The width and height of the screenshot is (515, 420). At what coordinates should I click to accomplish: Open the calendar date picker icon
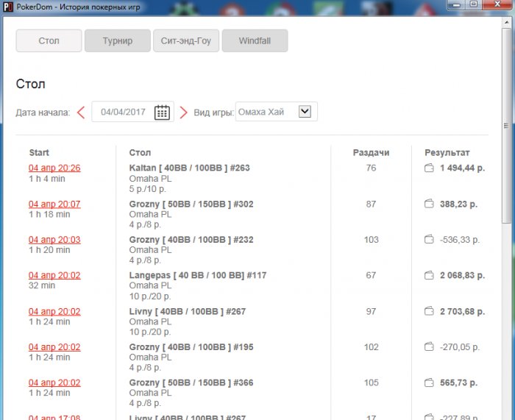click(x=162, y=113)
